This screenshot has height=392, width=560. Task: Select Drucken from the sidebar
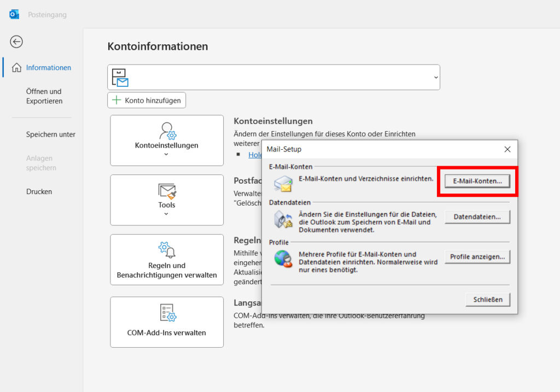[39, 191]
